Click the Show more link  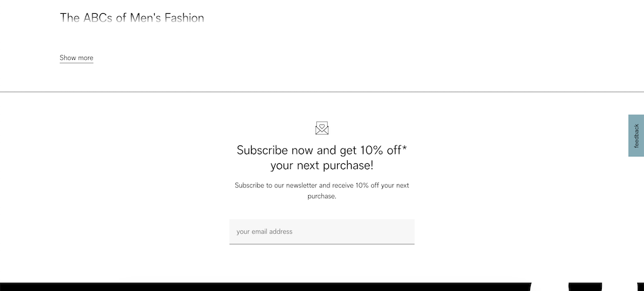[76, 58]
